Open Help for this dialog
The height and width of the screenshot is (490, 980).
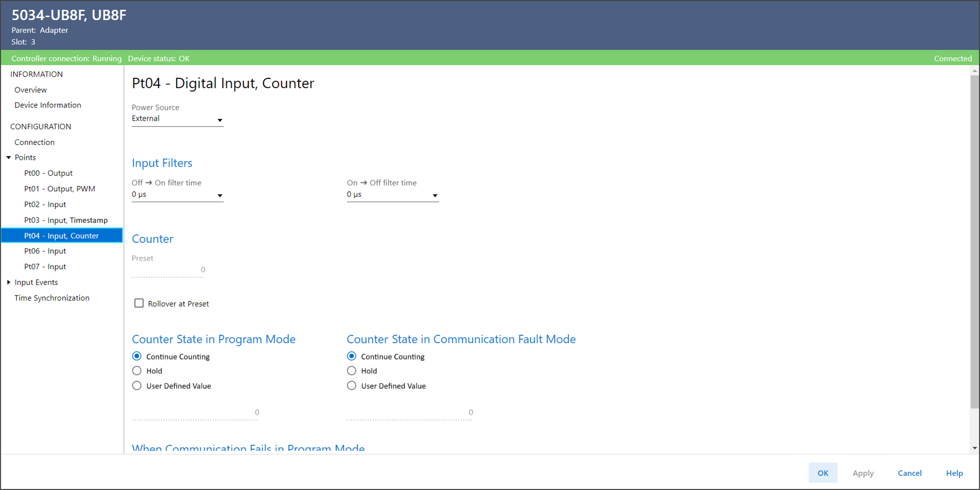(954, 473)
